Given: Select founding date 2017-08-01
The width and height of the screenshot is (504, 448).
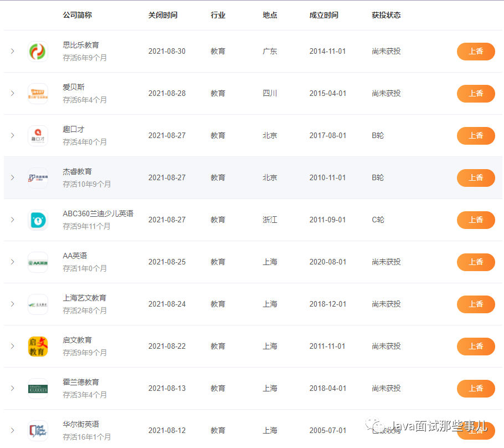Looking at the screenshot, I should coord(328,135).
